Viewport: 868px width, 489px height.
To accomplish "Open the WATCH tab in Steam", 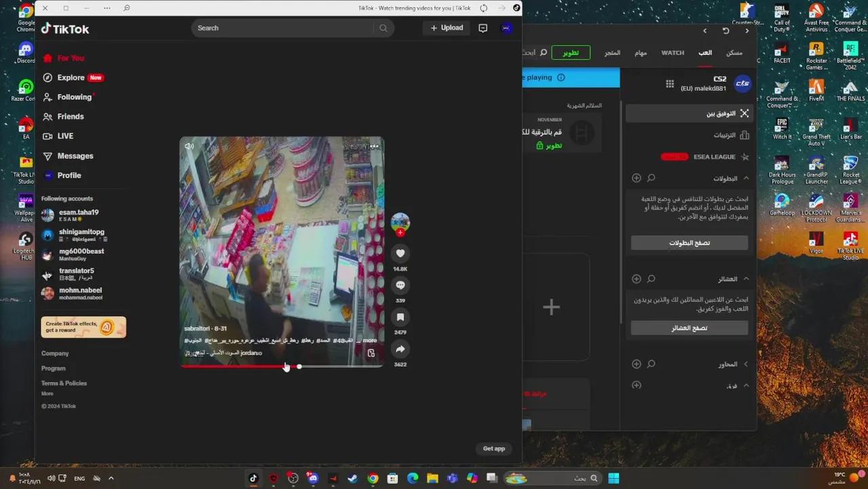I will [x=673, y=52].
